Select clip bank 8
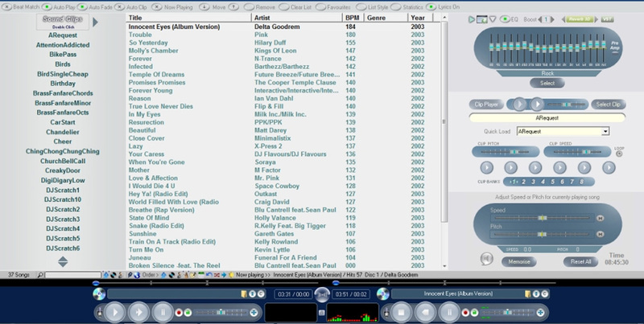 coord(581,182)
